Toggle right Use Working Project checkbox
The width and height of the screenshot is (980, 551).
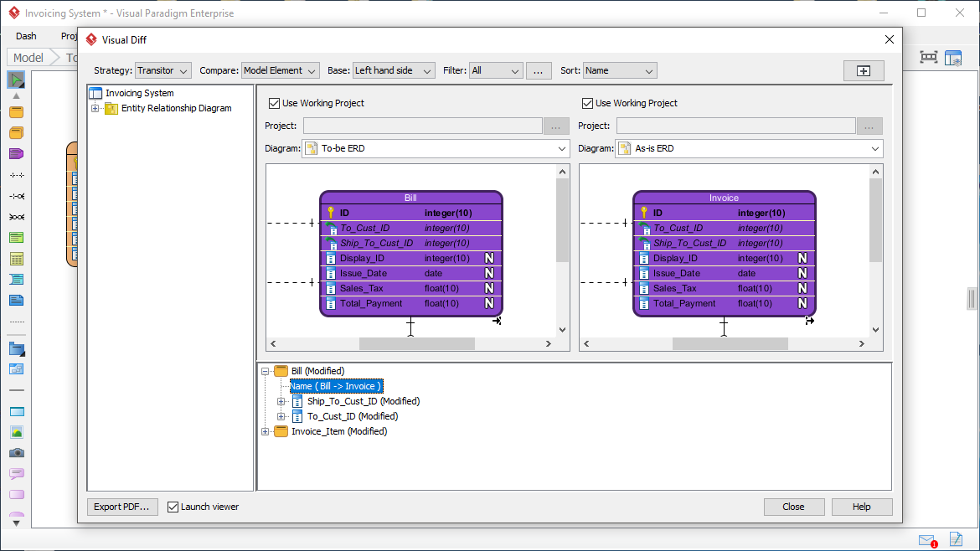[587, 103]
